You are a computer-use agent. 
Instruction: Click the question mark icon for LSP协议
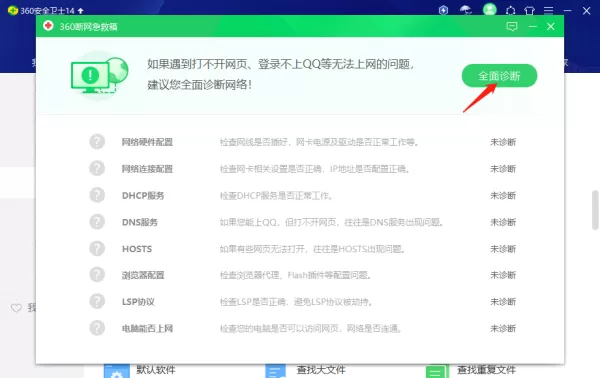click(97, 301)
